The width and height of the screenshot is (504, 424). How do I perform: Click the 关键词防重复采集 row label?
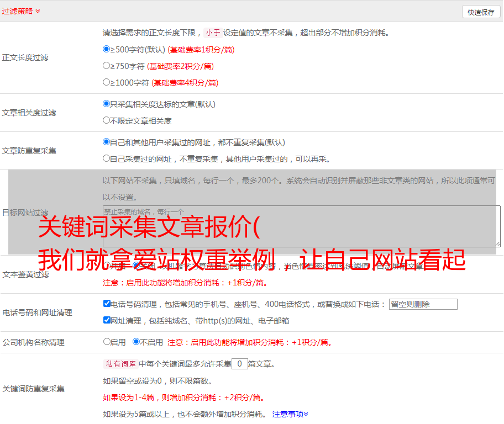(x=33, y=389)
